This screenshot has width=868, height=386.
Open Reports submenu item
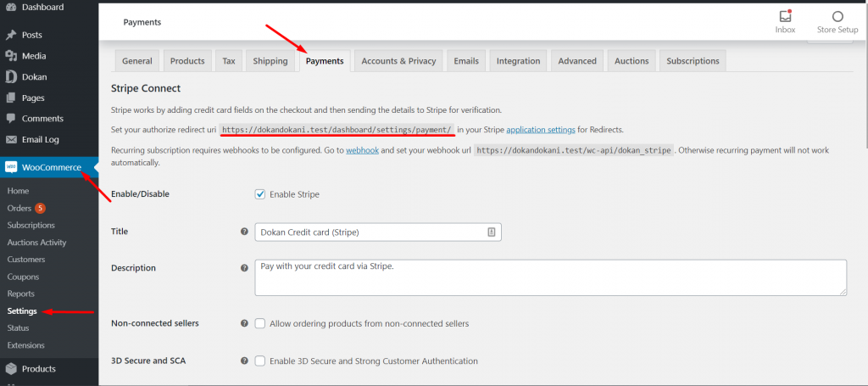(x=21, y=294)
